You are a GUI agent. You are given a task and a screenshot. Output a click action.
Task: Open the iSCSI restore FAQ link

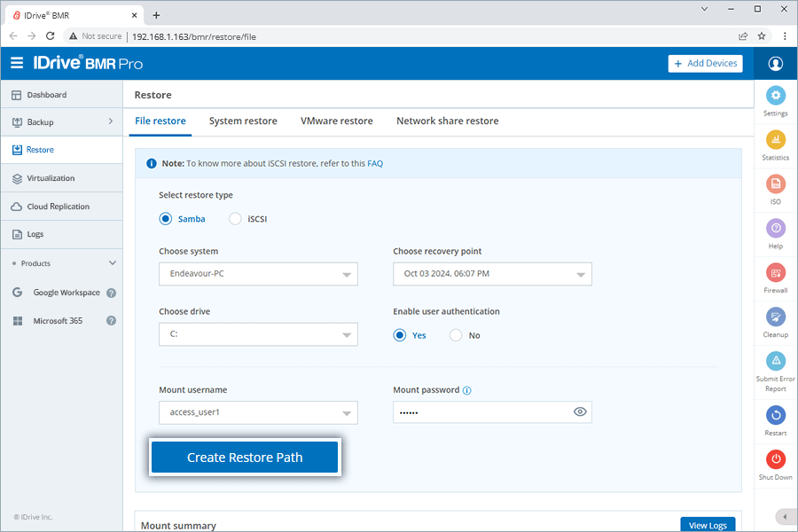(375, 163)
